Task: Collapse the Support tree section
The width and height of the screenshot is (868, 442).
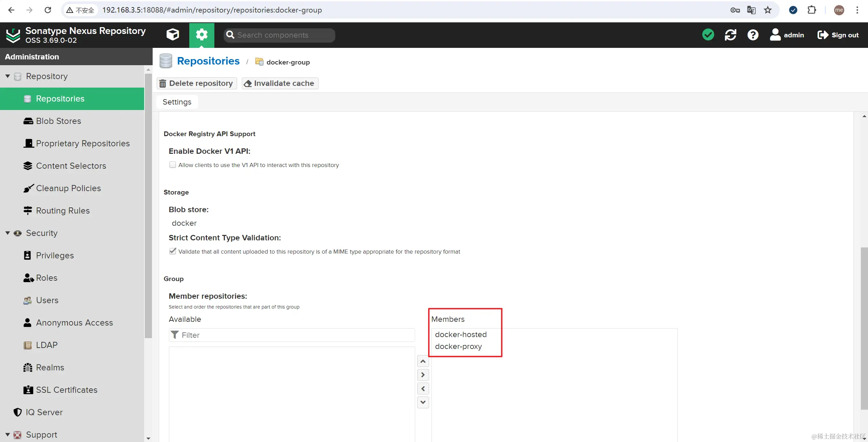Action: [7, 435]
